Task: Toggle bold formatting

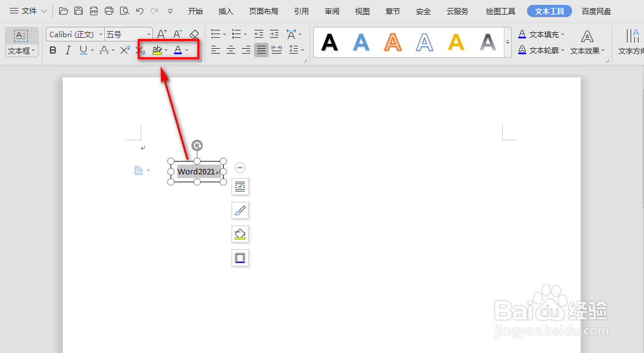Action: 52,50
